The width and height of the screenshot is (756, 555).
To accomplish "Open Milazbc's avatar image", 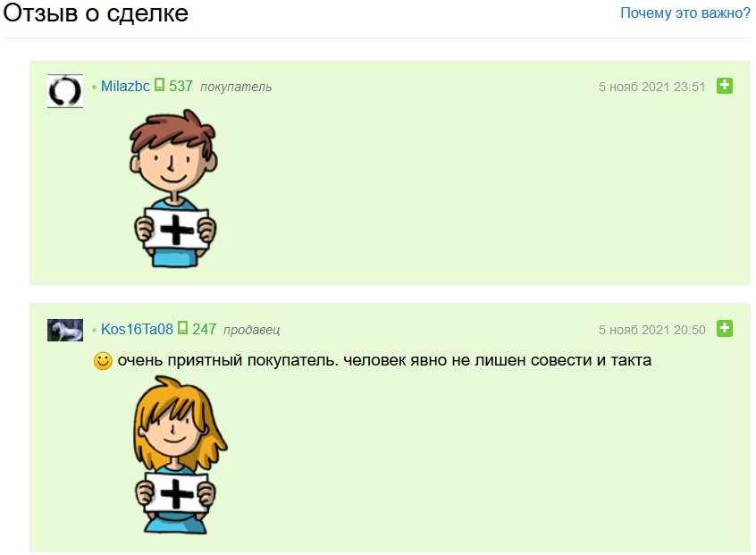I will [65, 91].
